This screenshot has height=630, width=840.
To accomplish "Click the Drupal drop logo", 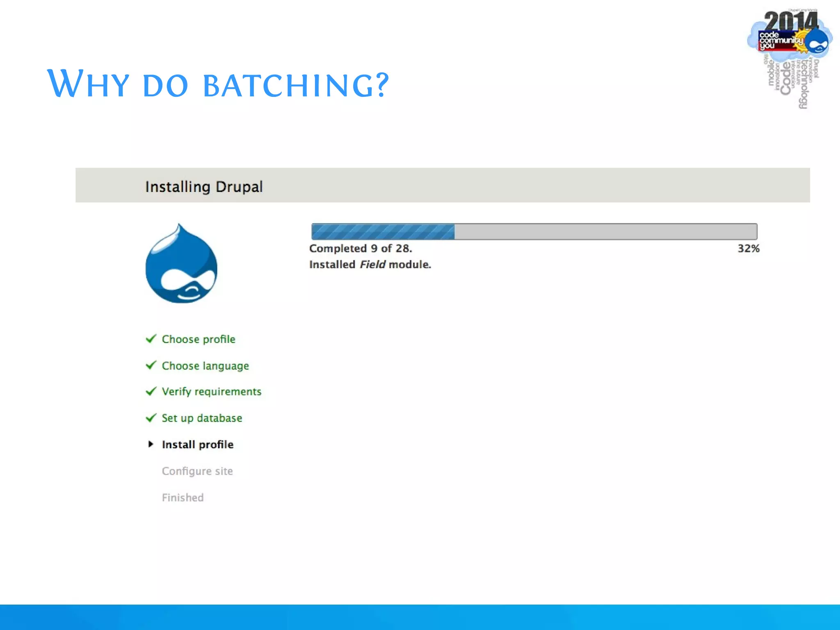I will pos(181,263).
